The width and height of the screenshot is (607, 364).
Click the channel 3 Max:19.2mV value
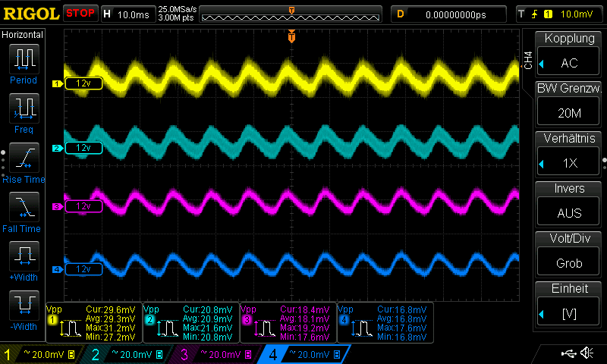click(304, 328)
